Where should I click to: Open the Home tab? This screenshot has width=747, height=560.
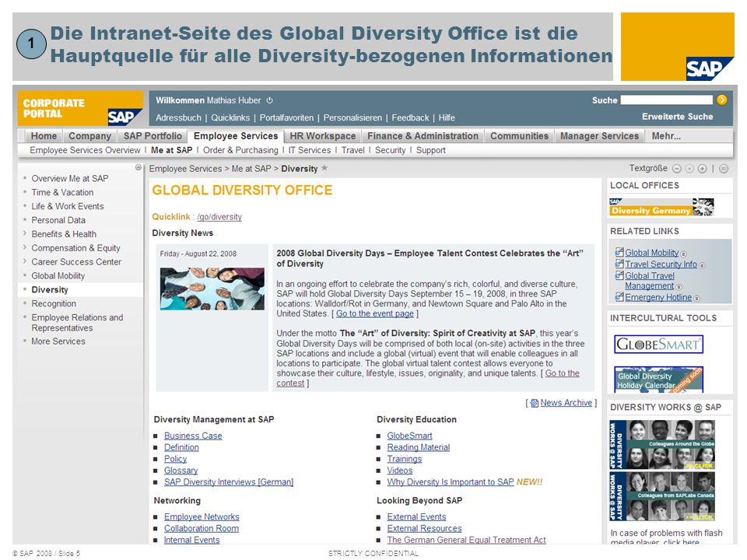click(x=44, y=136)
